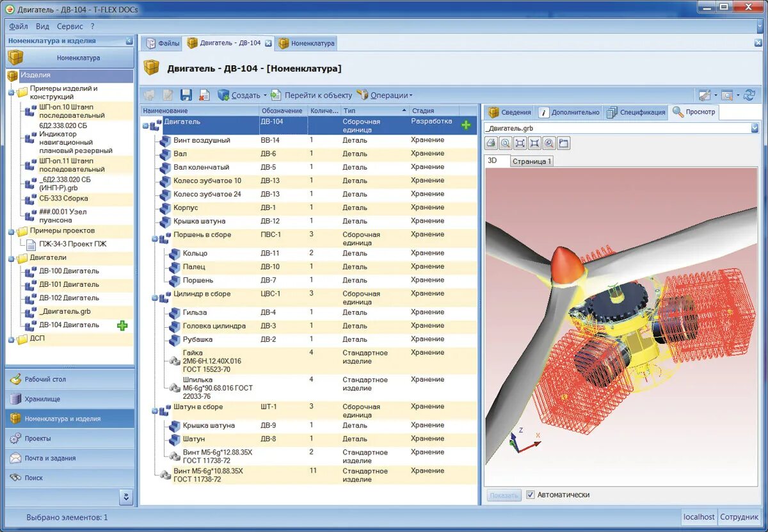Image resolution: width=768 pixels, height=532 pixels.
Task: Click the grayed-out edit document toolbar icon
Action: click(x=168, y=95)
